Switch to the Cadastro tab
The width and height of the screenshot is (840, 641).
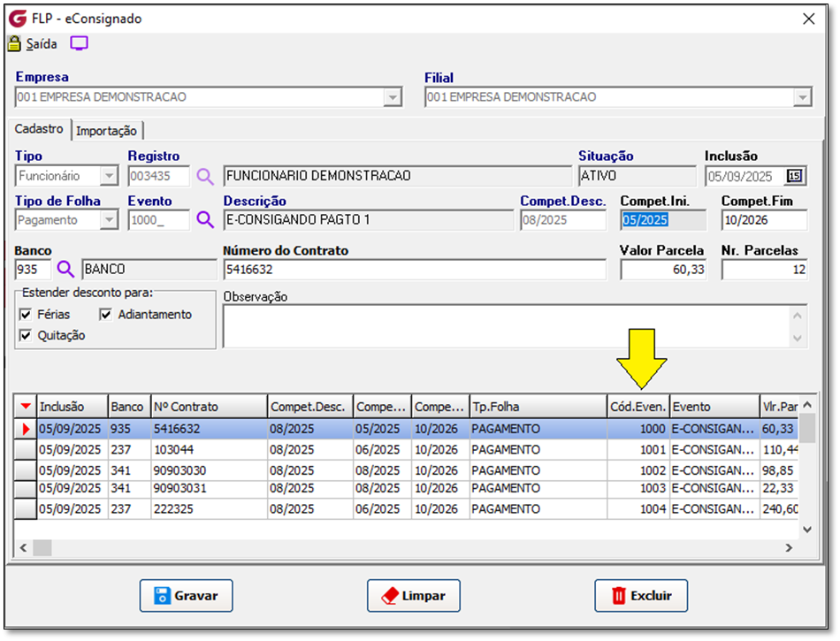39,129
